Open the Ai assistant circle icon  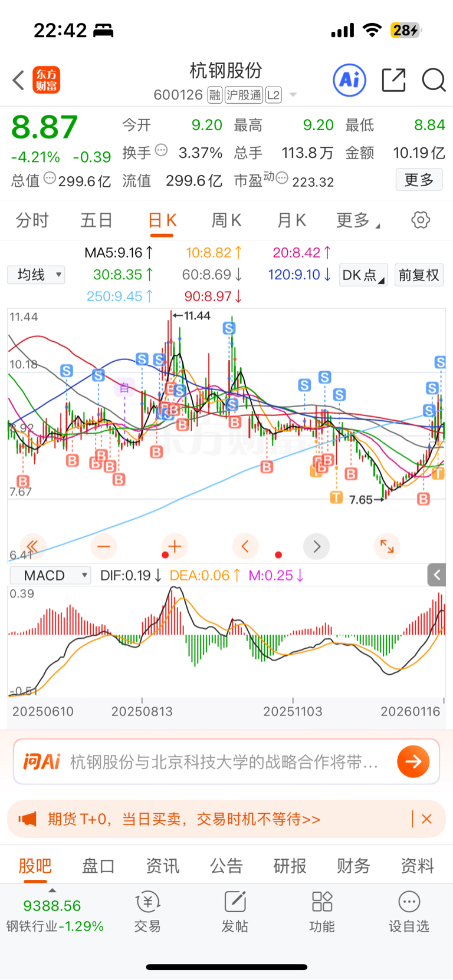[x=350, y=80]
